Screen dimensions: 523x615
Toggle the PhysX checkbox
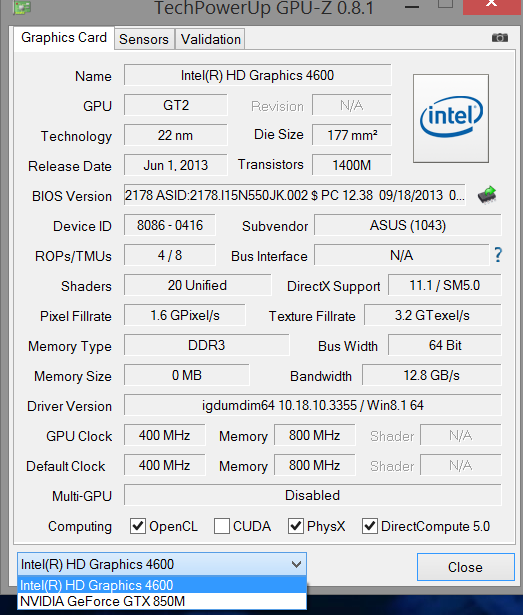(x=296, y=526)
